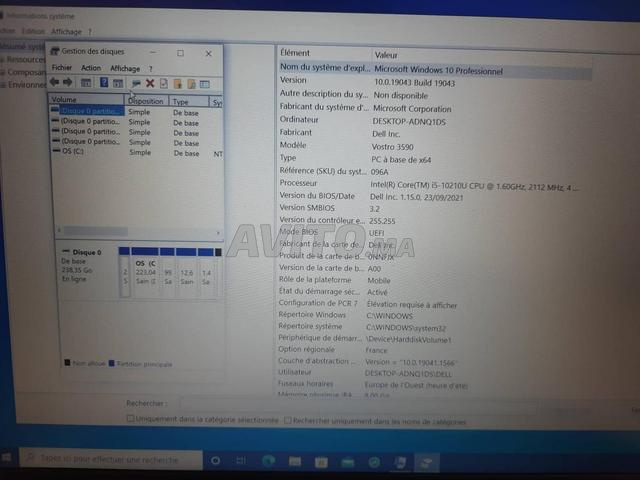Select Environnement node in system info tree
Viewport: 640px width, 480px height.
tap(27, 84)
